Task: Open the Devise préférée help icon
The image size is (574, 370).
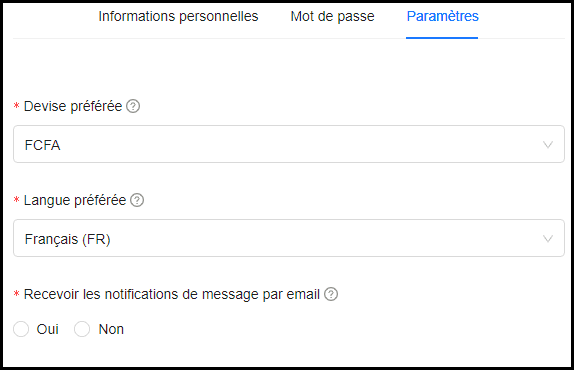Action: pos(133,106)
